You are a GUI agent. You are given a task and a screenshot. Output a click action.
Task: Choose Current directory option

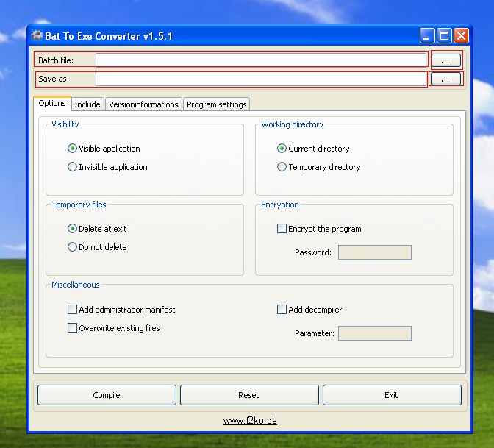pos(313,149)
